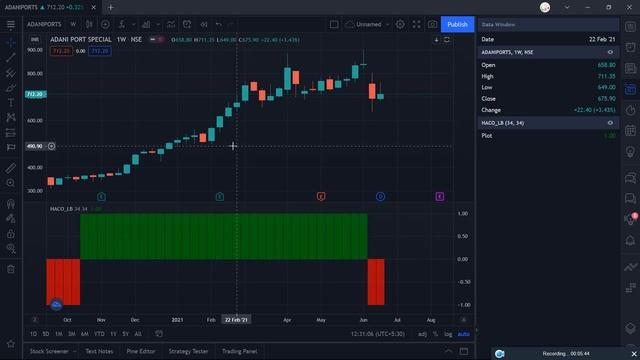Image resolution: width=640 pixels, height=360 pixels.
Task: Open the Trading Panel tab
Action: 240,351
